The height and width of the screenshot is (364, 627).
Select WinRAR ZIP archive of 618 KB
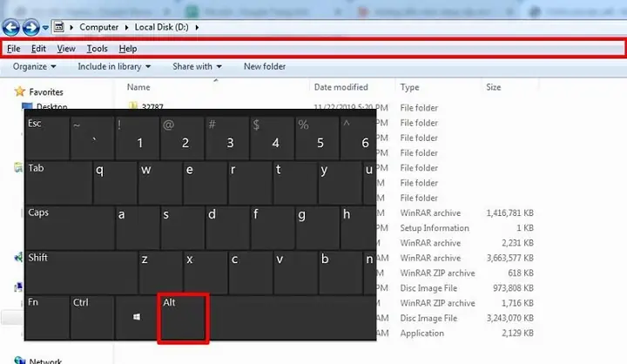(x=437, y=273)
